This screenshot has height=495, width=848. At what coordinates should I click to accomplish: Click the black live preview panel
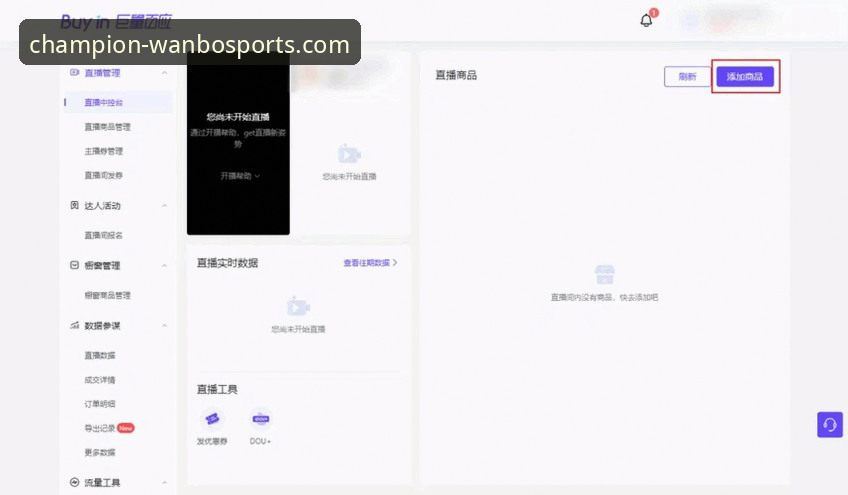coord(238,143)
